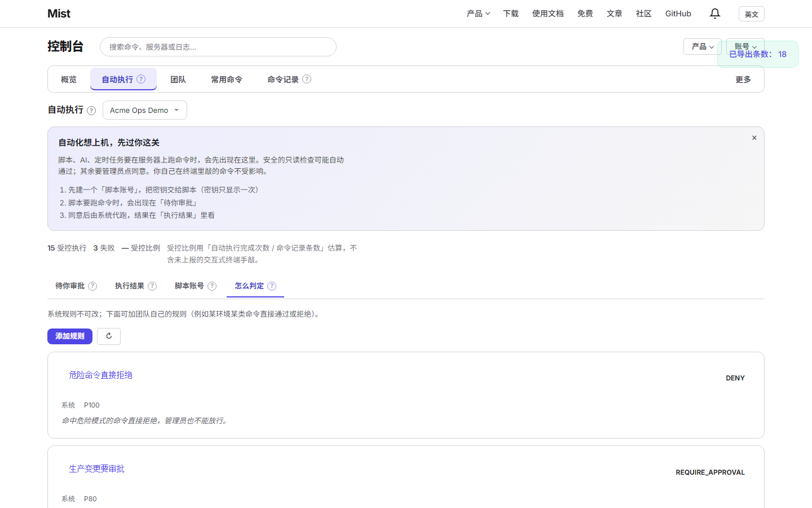Switch to the 概览 tab
Screen dimensions: 812x508
click(x=69, y=80)
